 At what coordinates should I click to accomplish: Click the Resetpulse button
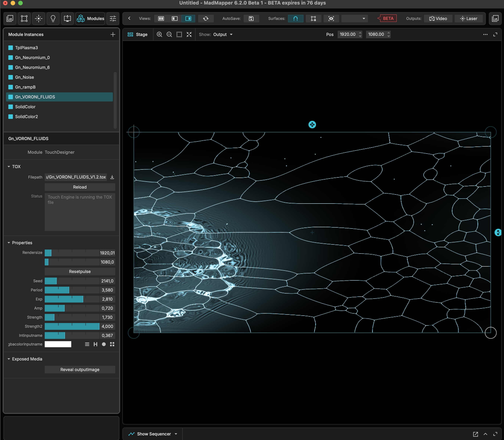pos(80,271)
